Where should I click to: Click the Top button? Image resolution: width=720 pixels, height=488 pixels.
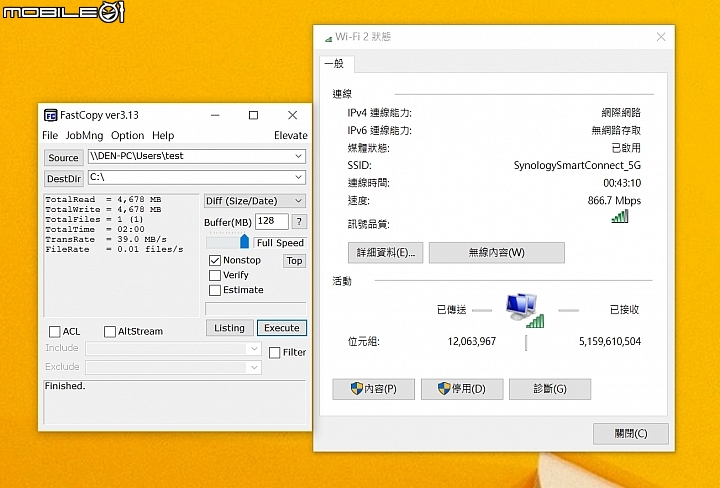294,261
